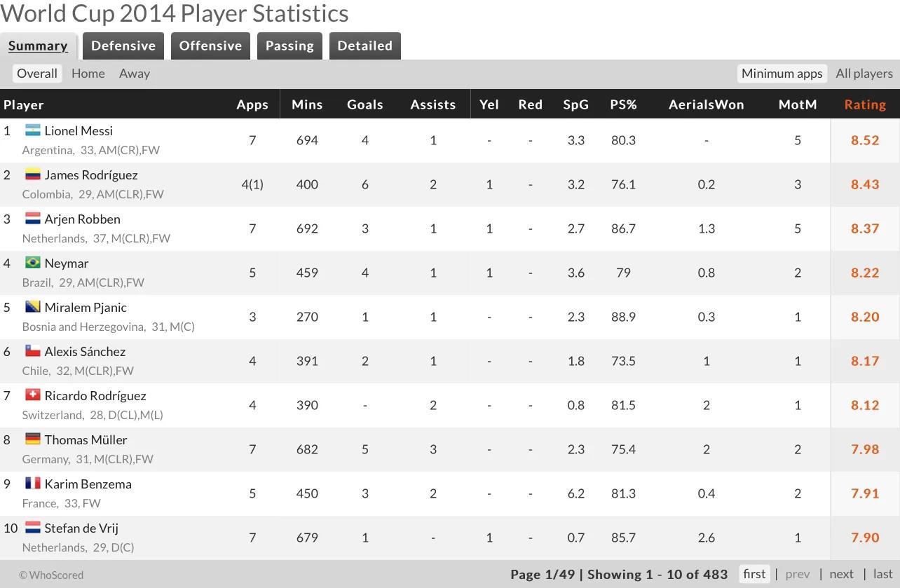Click Germany flag beside Thomas Müller

pos(32,439)
